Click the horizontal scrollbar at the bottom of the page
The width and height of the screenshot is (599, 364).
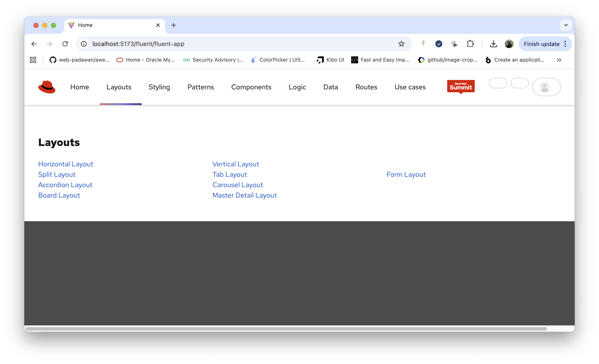pos(286,329)
